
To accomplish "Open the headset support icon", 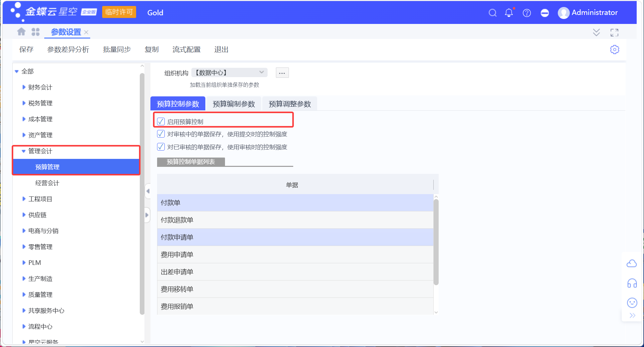I will 632,283.
